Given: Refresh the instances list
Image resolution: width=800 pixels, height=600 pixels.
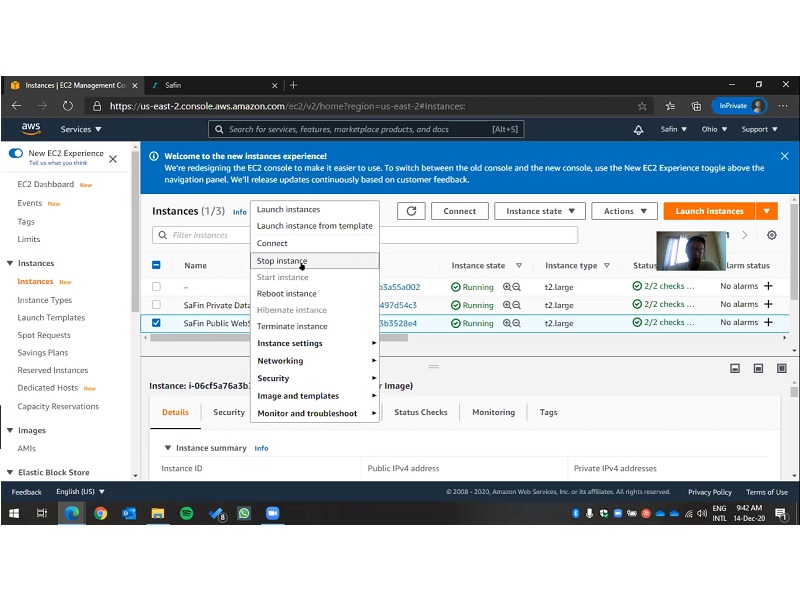Looking at the screenshot, I should pyautogui.click(x=411, y=211).
